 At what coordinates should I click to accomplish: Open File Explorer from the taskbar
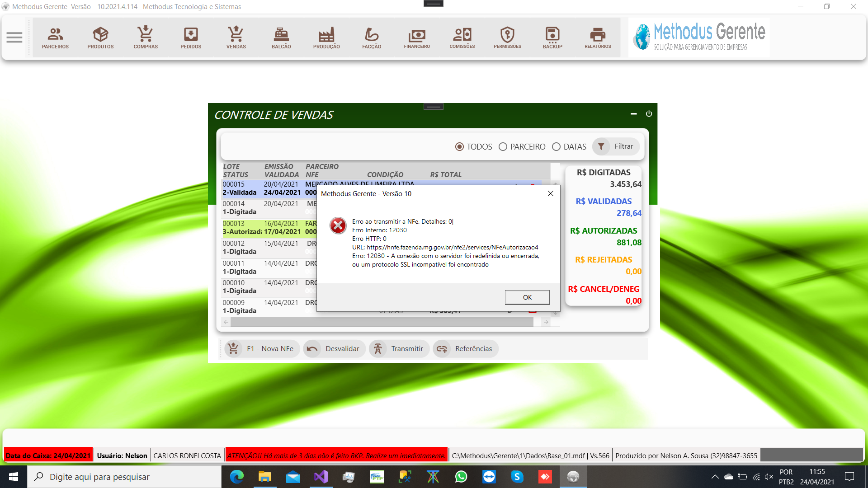265,477
